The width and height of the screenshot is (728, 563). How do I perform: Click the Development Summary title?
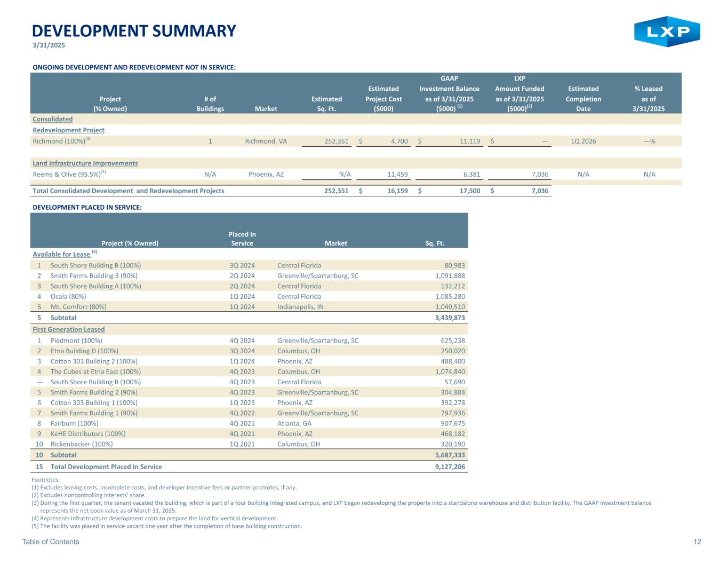(134, 31)
